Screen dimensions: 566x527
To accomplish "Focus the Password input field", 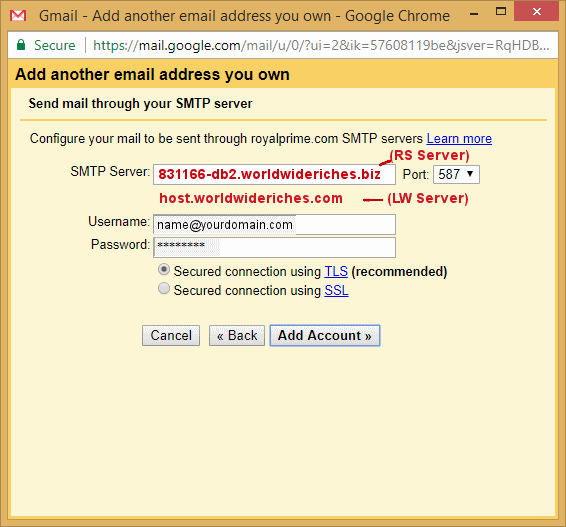I will 274,247.
